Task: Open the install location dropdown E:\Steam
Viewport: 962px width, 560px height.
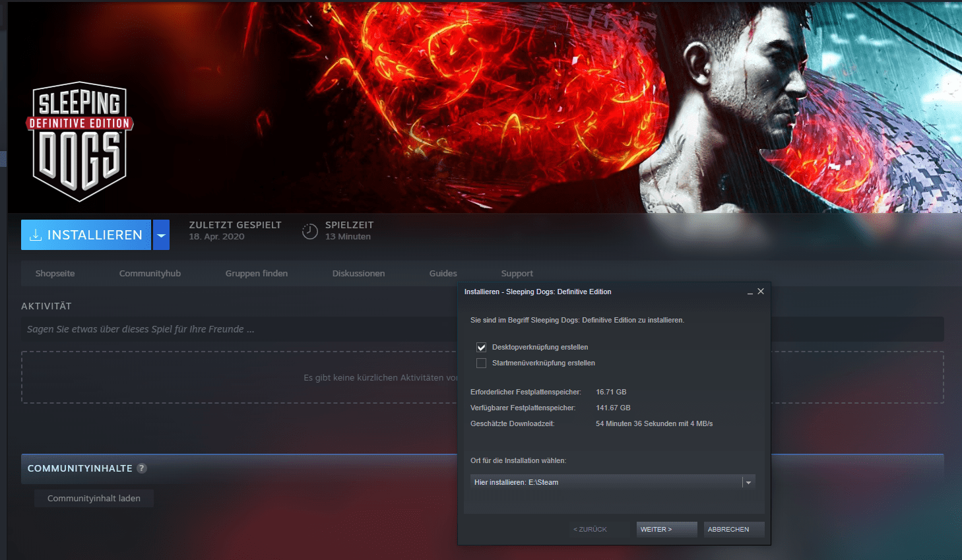Action: pyautogui.click(x=613, y=482)
